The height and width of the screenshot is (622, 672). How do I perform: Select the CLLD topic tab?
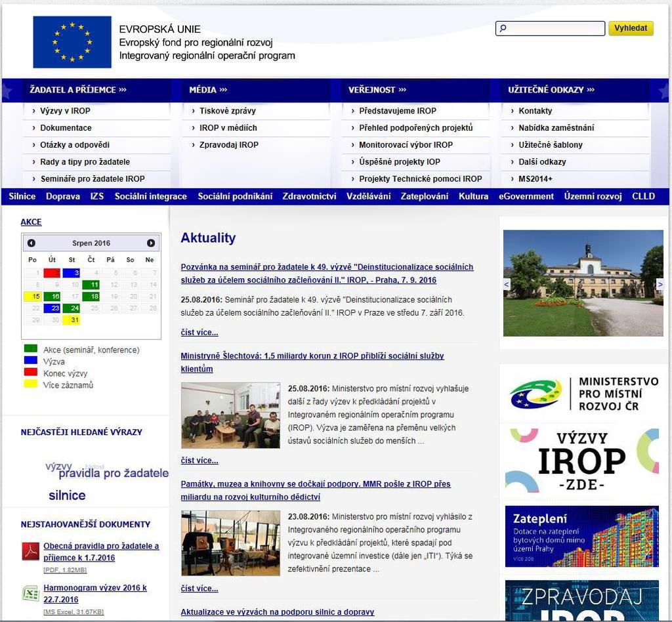[x=643, y=196]
